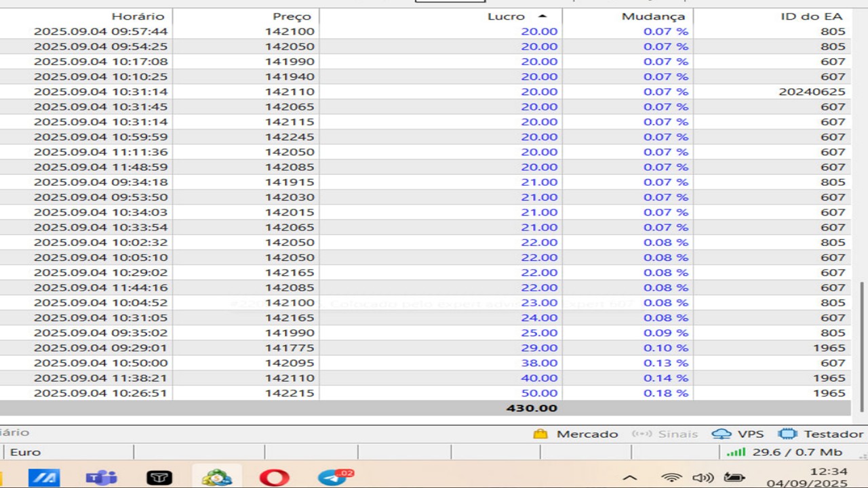Open the volume speaker tray icon
This screenshot has width=868, height=488.
pos(703,477)
